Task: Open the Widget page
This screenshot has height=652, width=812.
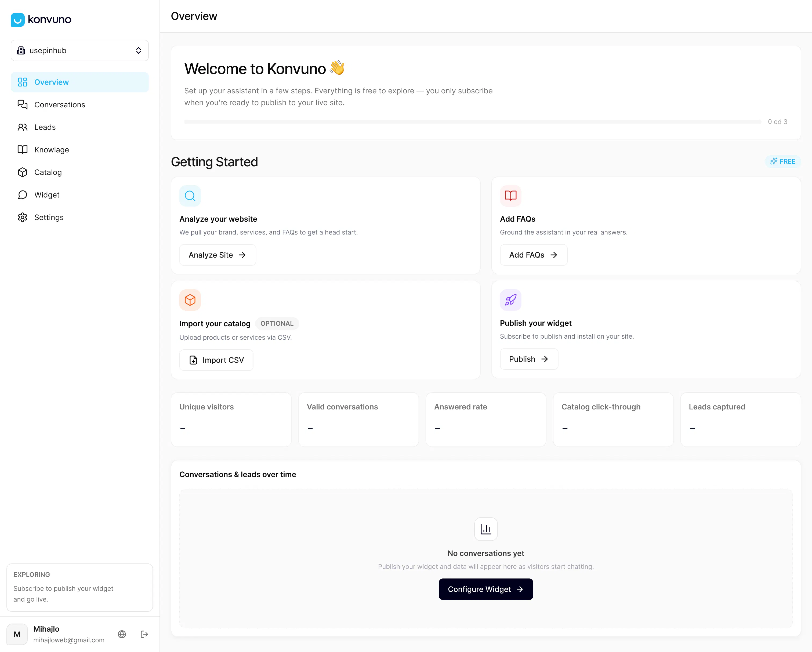Action: (x=79, y=195)
